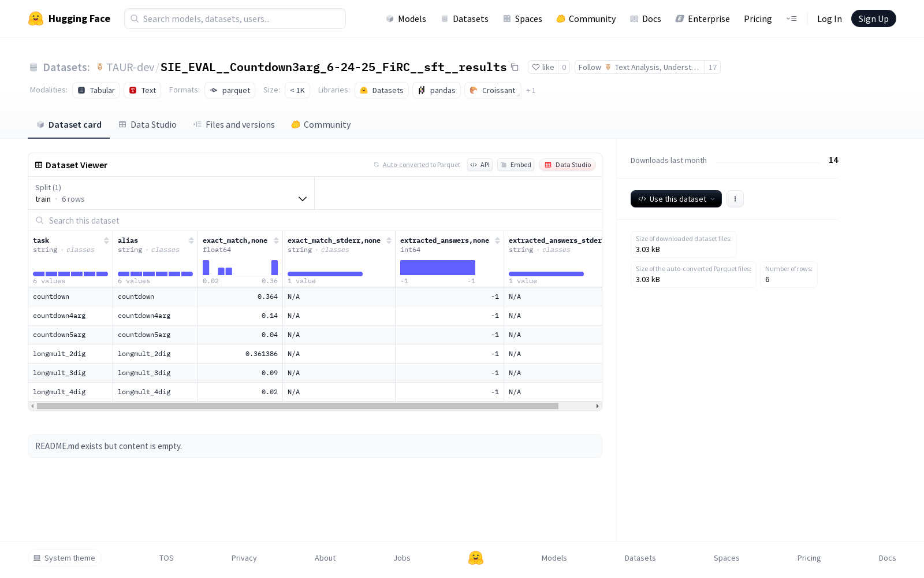Sort by the exact_match,none column arrows
924x578 pixels.
coord(276,240)
